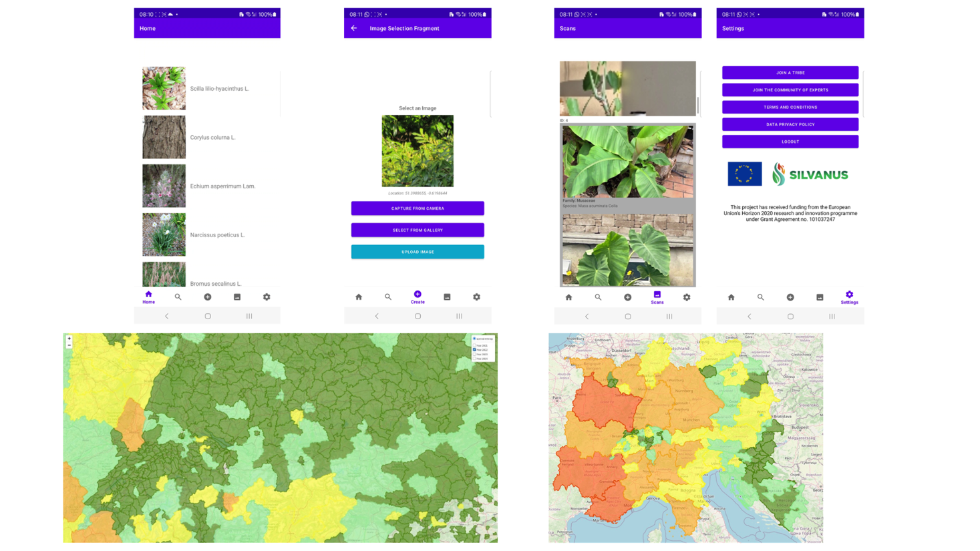980x551 pixels.
Task: Open the bottom large-leaf scan photo
Action: [x=628, y=250]
